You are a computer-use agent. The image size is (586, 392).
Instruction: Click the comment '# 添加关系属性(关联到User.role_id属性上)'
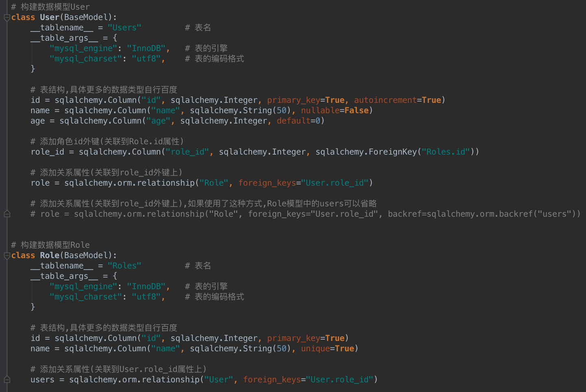(119, 369)
